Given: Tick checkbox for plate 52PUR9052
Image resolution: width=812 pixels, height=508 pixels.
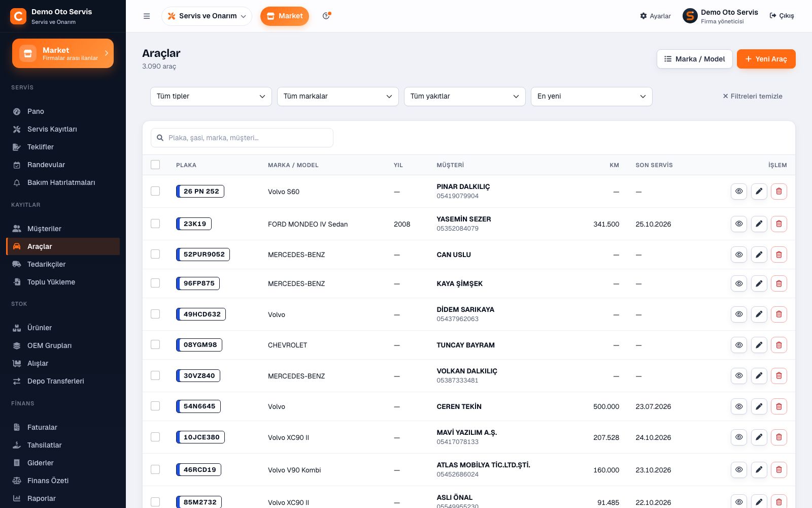Looking at the screenshot, I should 155,254.
